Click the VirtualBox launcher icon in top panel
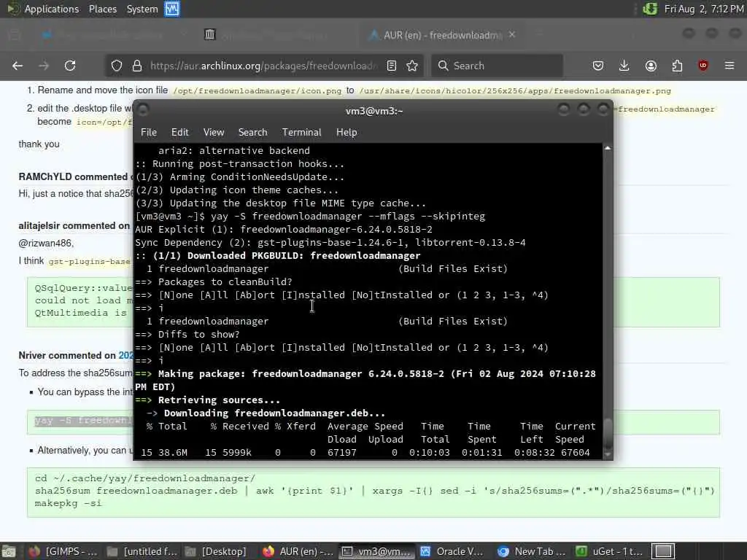Screen dimensions: 747x560 [x=172, y=9]
